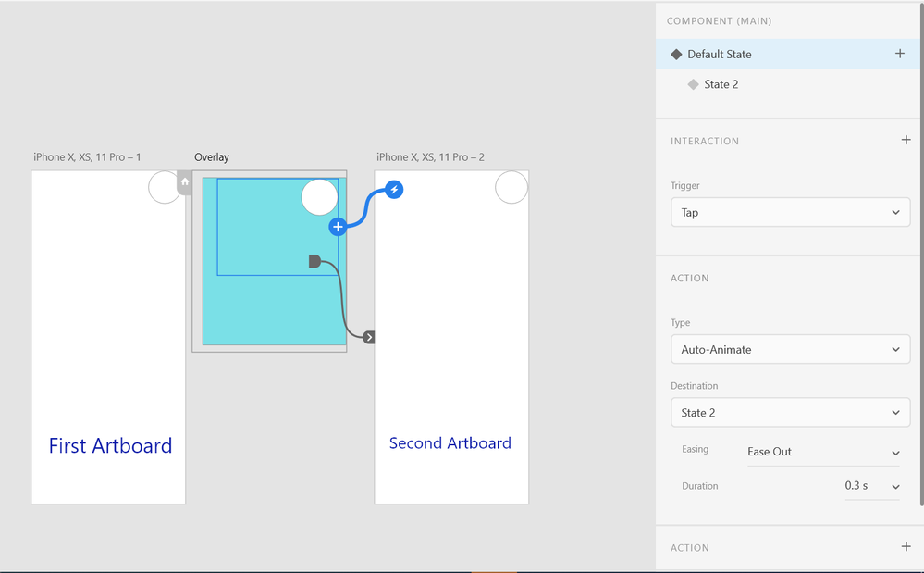Select the highlighted Default State entry
This screenshot has height=573, width=924.
click(x=720, y=54)
